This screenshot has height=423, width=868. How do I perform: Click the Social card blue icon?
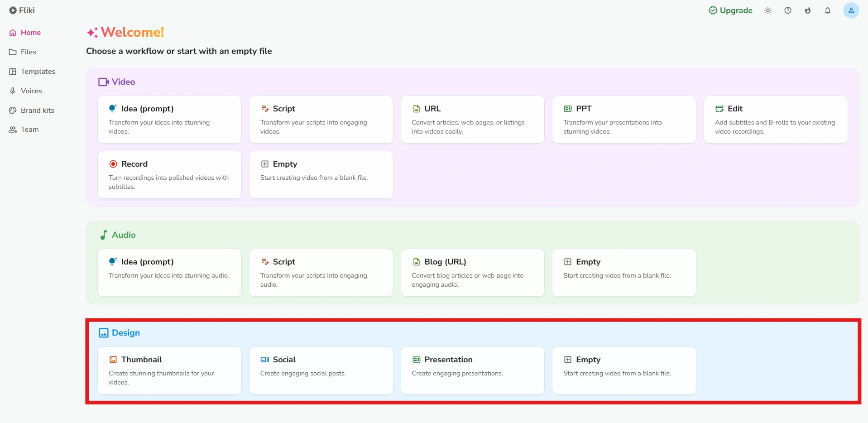coord(265,360)
